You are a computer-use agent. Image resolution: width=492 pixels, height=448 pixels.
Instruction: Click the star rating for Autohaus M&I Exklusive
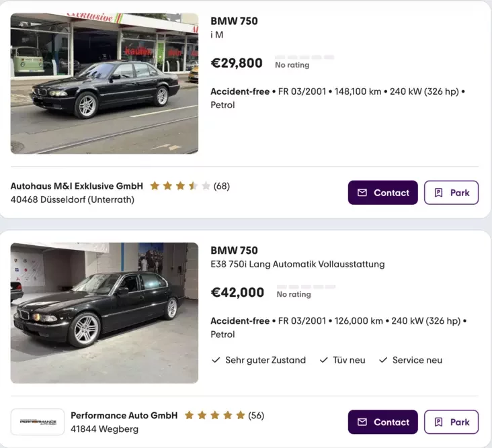[179, 186]
